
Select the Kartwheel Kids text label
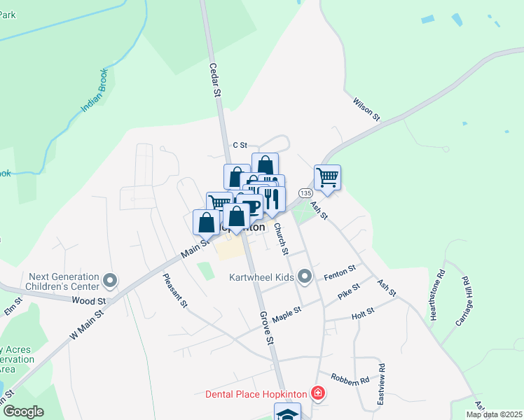(x=262, y=277)
